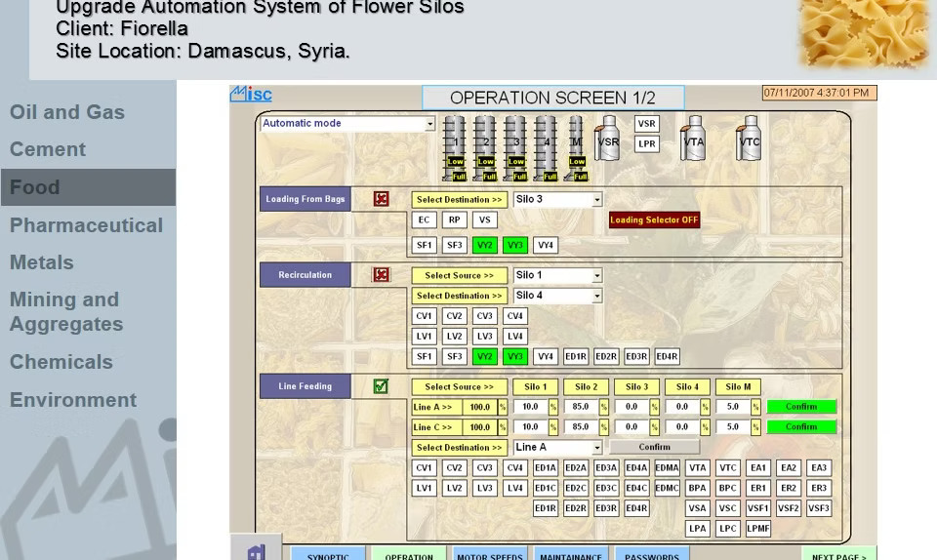Open the Food category in sidebar
This screenshot has height=560, width=937.
click(35, 187)
